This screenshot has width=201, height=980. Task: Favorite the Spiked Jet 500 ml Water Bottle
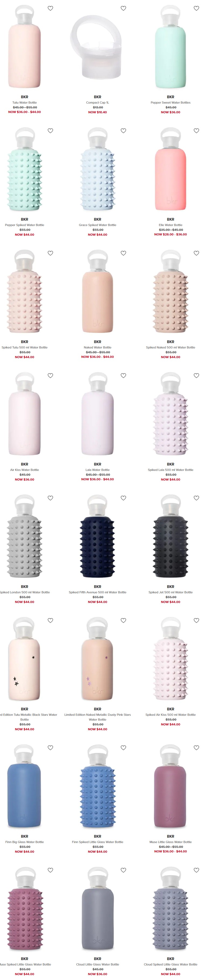point(196,498)
